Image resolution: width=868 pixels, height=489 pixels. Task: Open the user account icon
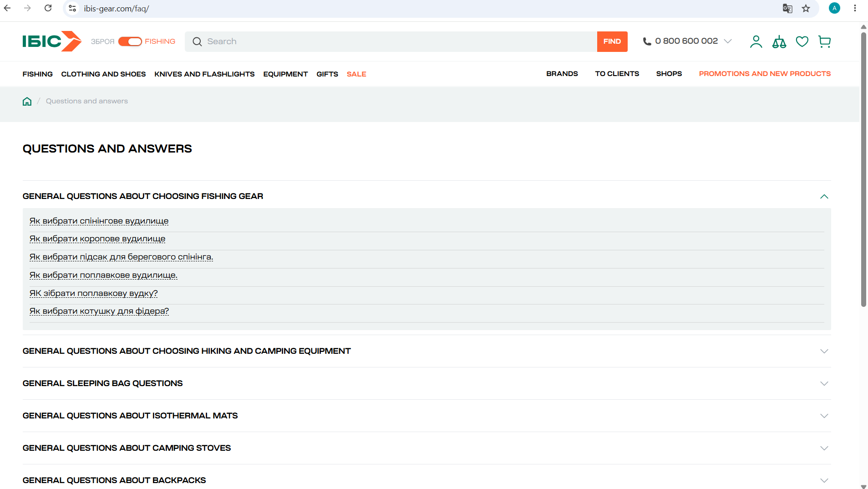point(756,41)
